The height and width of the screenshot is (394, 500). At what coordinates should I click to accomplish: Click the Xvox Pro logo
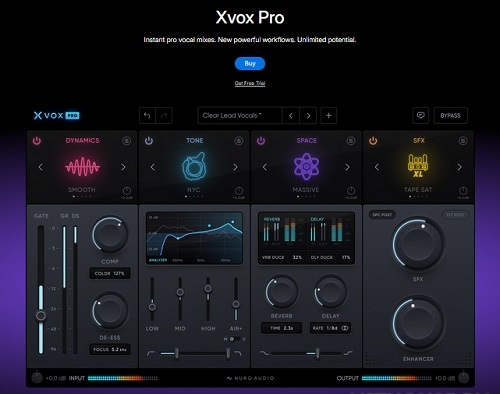pos(56,116)
